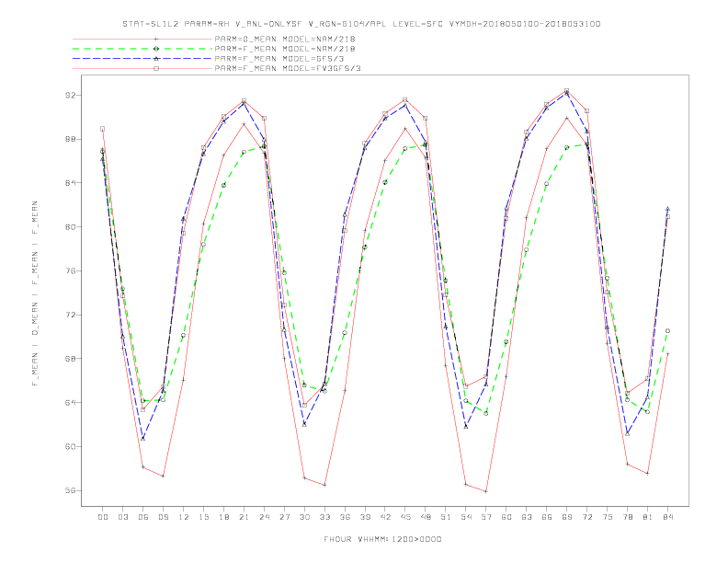
Task: Click the FV3GFS square data point at peak hour 69
Action: [x=567, y=90]
